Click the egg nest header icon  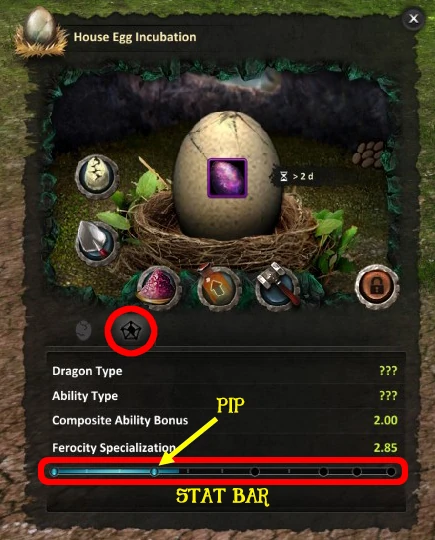41,32
